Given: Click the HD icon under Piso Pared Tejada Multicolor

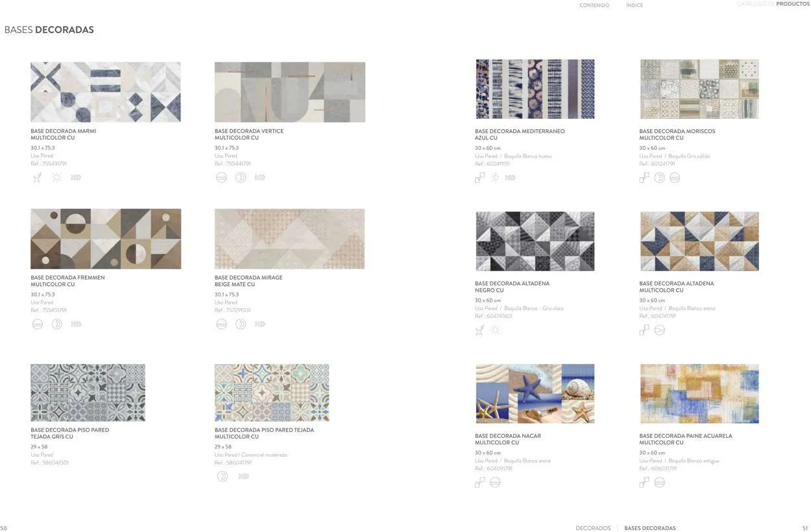Looking at the screenshot, I should (x=243, y=477).
